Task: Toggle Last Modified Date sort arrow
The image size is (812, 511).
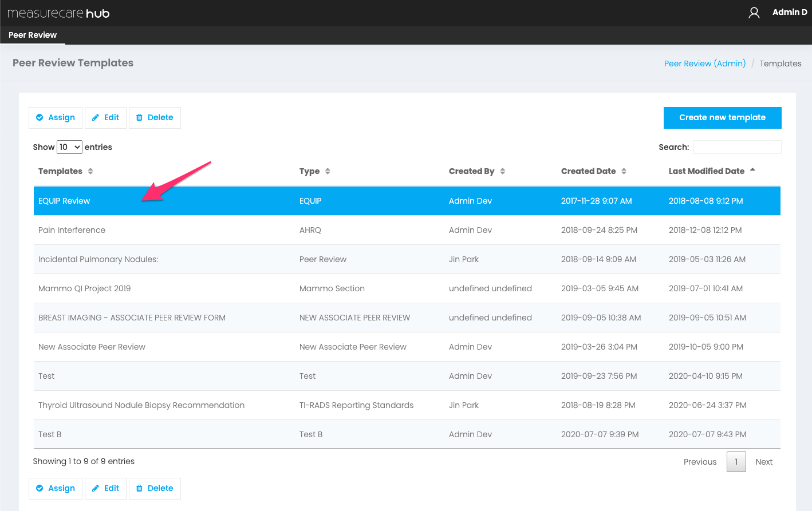Action: click(x=752, y=170)
